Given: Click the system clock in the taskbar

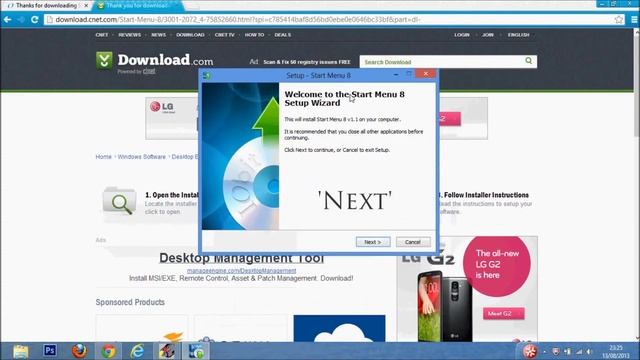Looking at the screenshot, I should [616, 351].
